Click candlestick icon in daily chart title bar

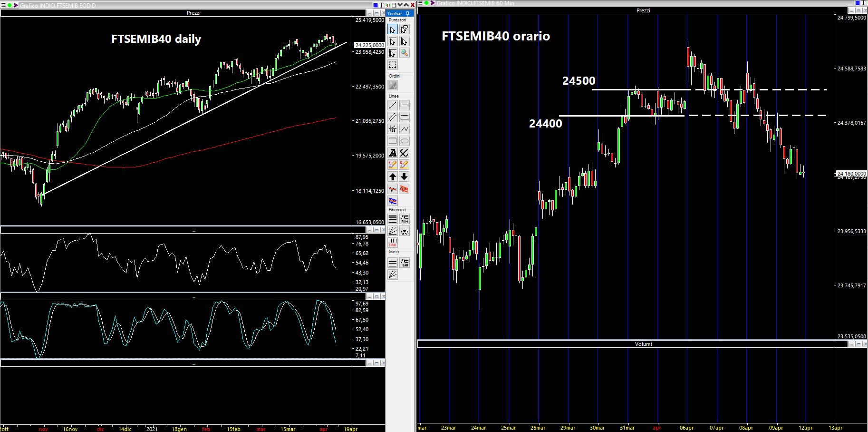pos(388,5)
